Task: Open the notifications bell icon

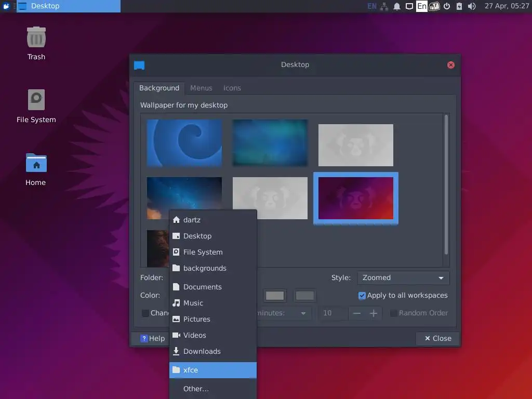Action: (396, 6)
